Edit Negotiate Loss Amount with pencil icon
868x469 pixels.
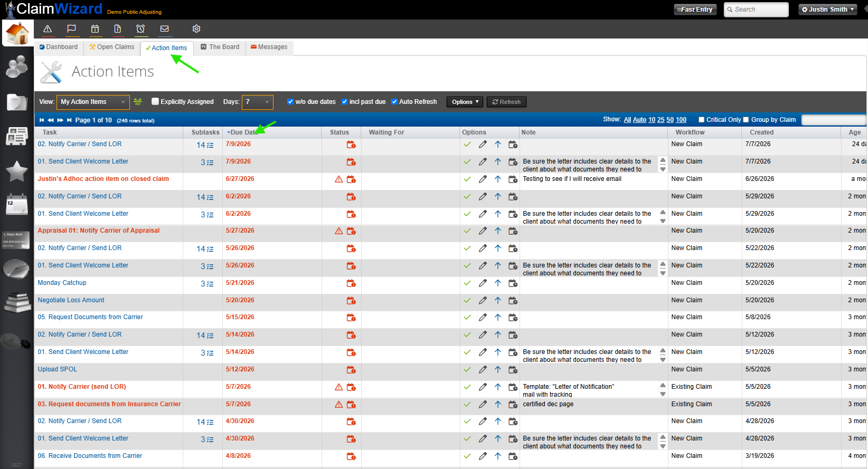(483, 301)
